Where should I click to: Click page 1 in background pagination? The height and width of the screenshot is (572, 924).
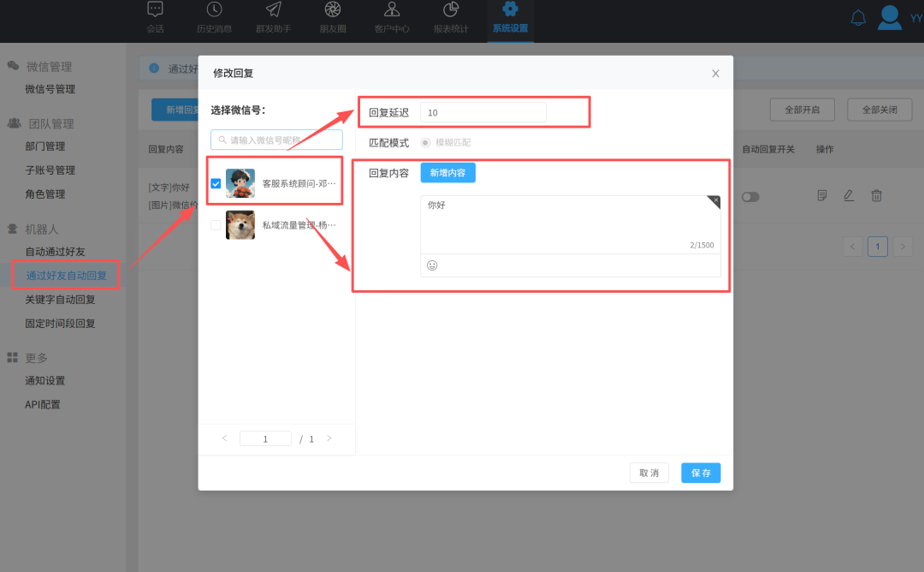pyautogui.click(x=878, y=247)
